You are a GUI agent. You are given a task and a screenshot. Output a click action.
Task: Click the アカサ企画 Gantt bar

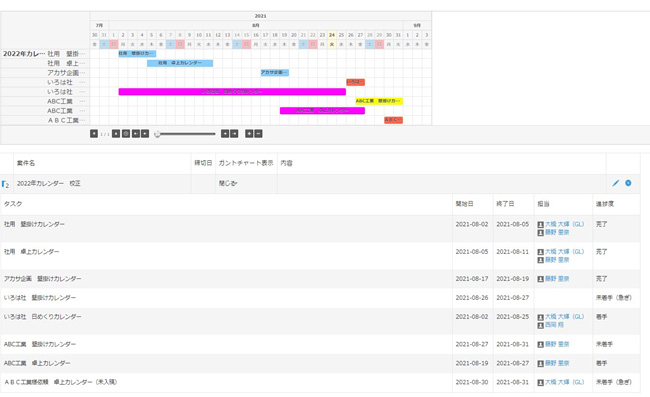point(275,73)
